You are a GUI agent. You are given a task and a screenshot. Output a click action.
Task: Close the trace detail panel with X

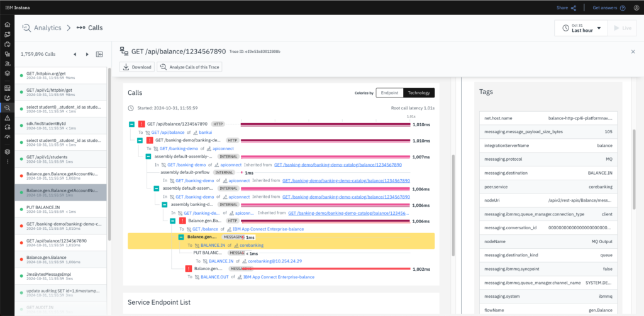click(x=633, y=52)
